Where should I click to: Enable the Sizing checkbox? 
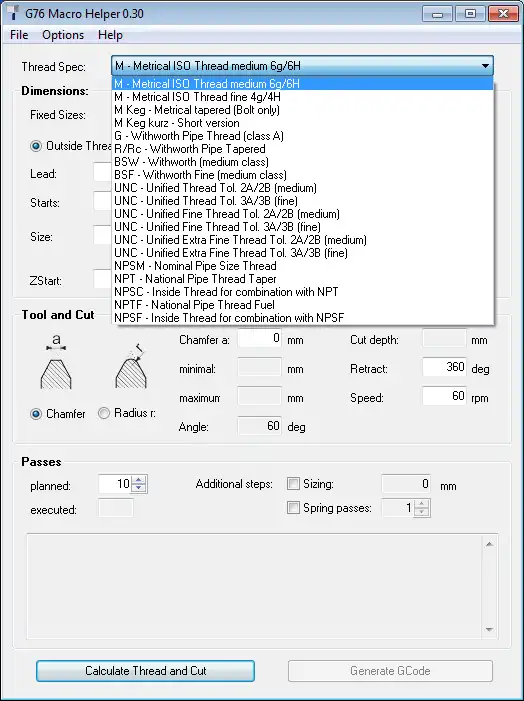click(293, 483)
